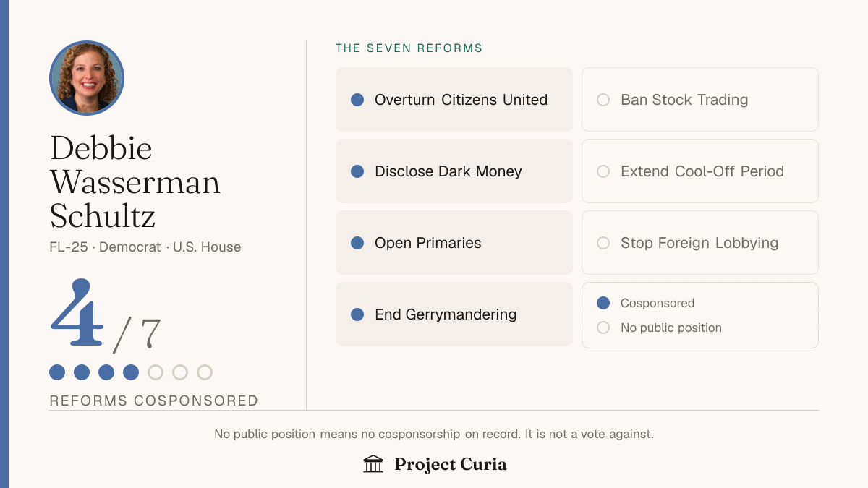Select the Overturn Citizens United reform card
The image size is (868, 488).
tap(454, 100)
